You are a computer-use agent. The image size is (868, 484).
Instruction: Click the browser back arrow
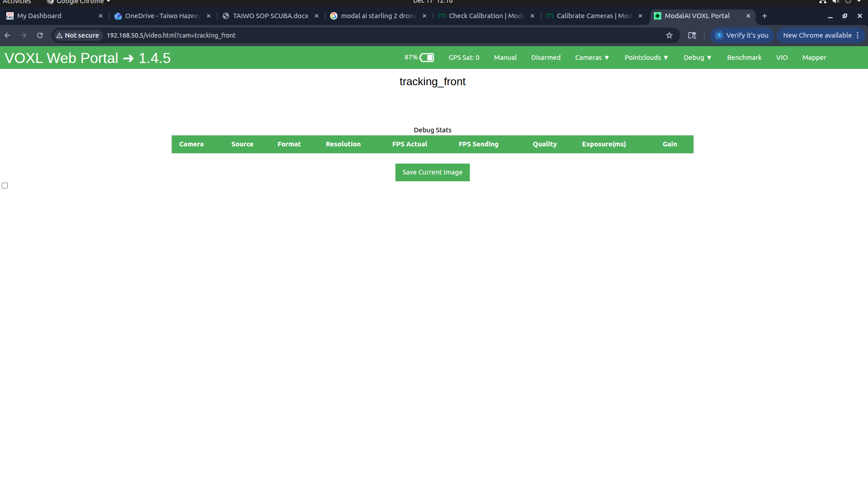point(7,35)
